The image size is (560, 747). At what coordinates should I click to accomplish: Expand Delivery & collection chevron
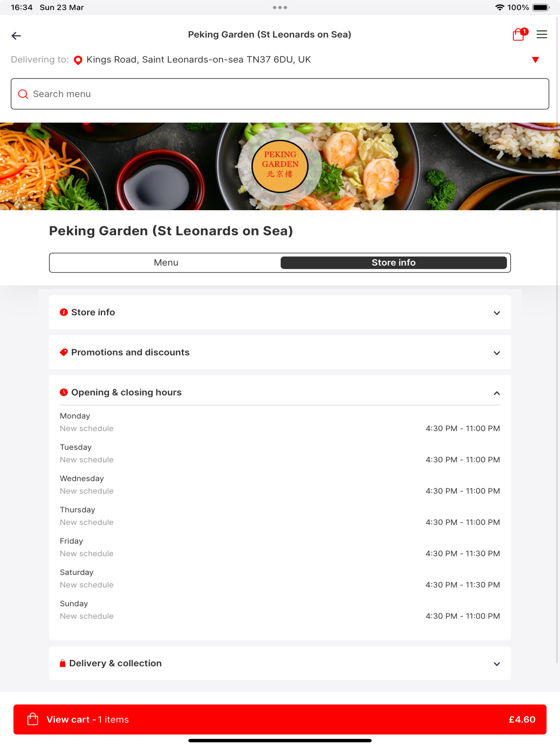pyautogui.click(x=497, y=664)
